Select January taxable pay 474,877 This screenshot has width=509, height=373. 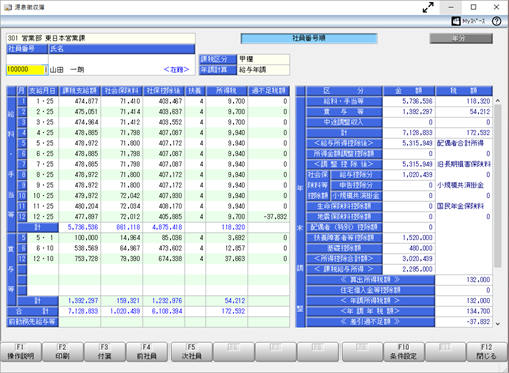[86, 101]
